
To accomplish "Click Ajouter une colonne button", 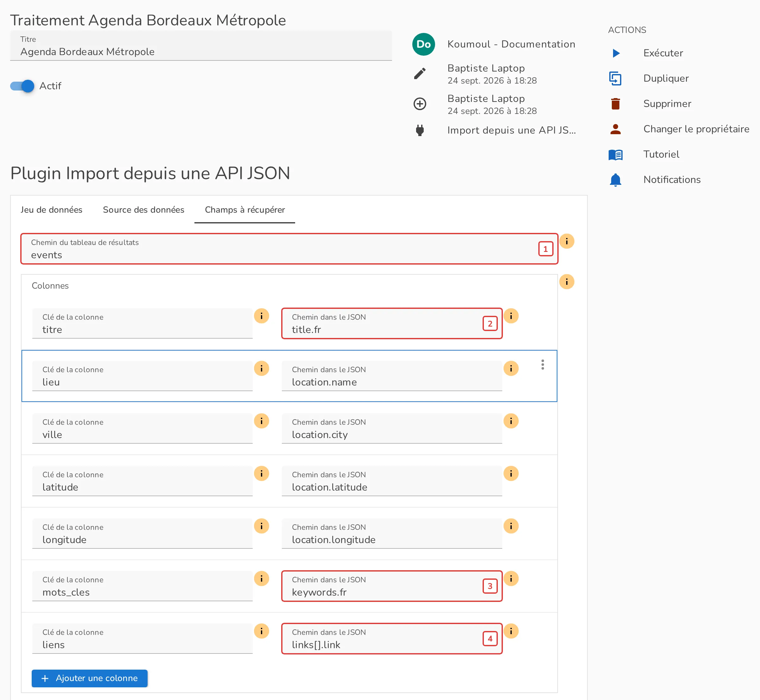I will coord(89,678).
